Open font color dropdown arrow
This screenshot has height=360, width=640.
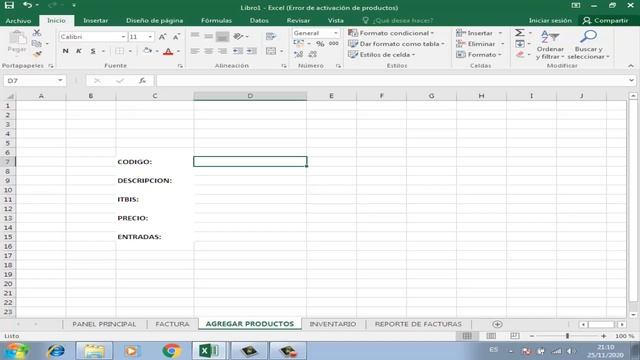pyautogui.click(x=178, y=51)
